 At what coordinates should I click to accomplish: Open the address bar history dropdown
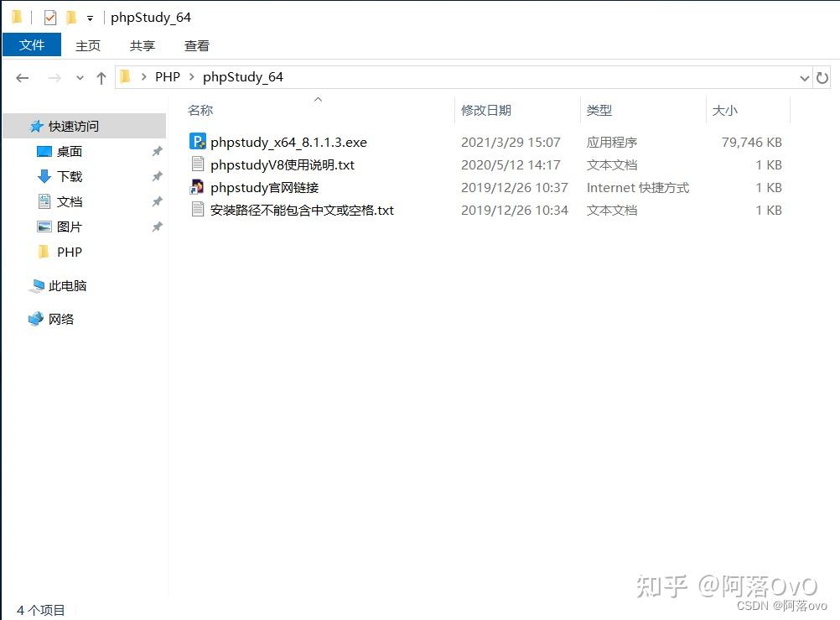[804, 77]
